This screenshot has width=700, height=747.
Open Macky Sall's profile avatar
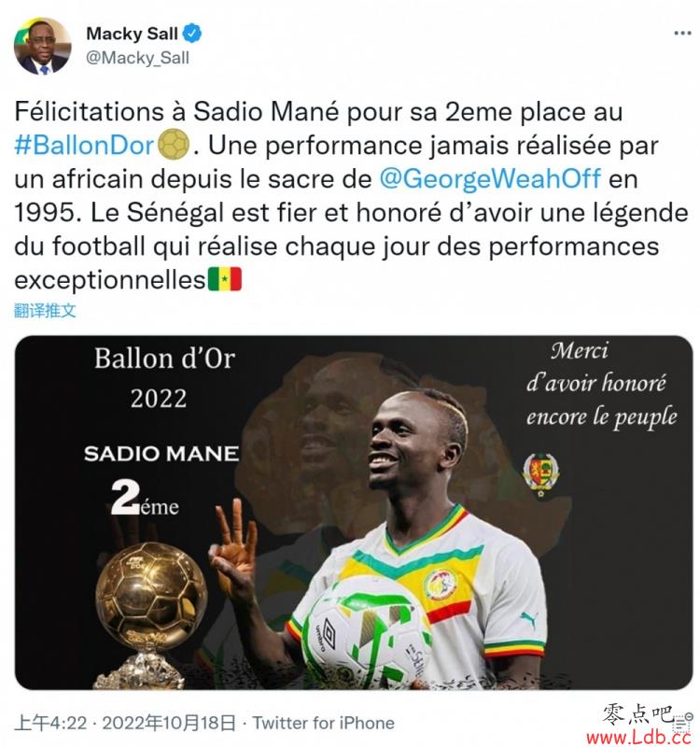(x=42, y=46)
